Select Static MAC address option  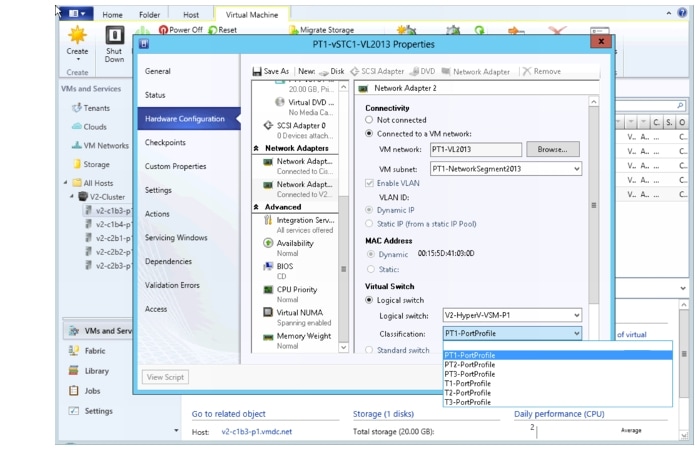coord(370,269)
